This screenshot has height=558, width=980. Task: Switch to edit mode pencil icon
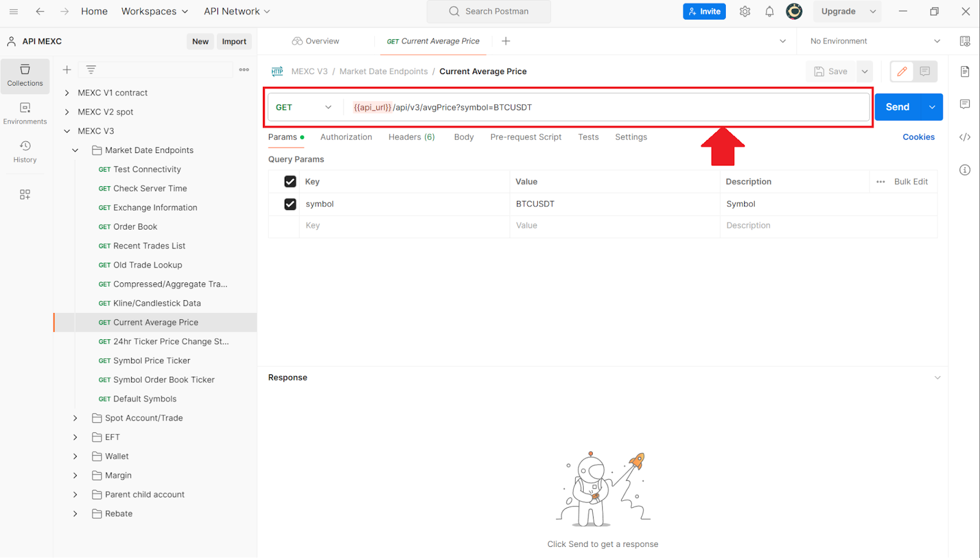click(x=902, y=72)
